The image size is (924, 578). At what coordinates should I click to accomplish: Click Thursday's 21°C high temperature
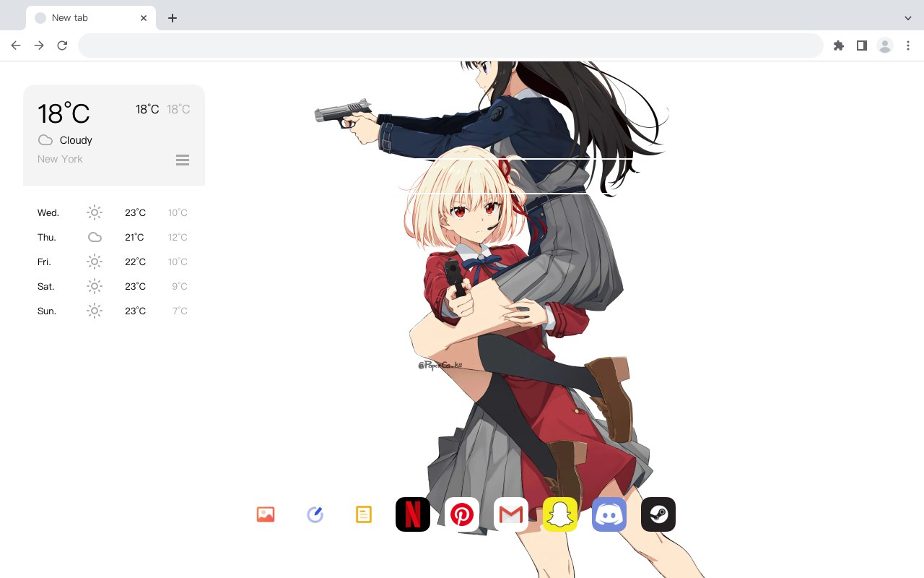134,237
